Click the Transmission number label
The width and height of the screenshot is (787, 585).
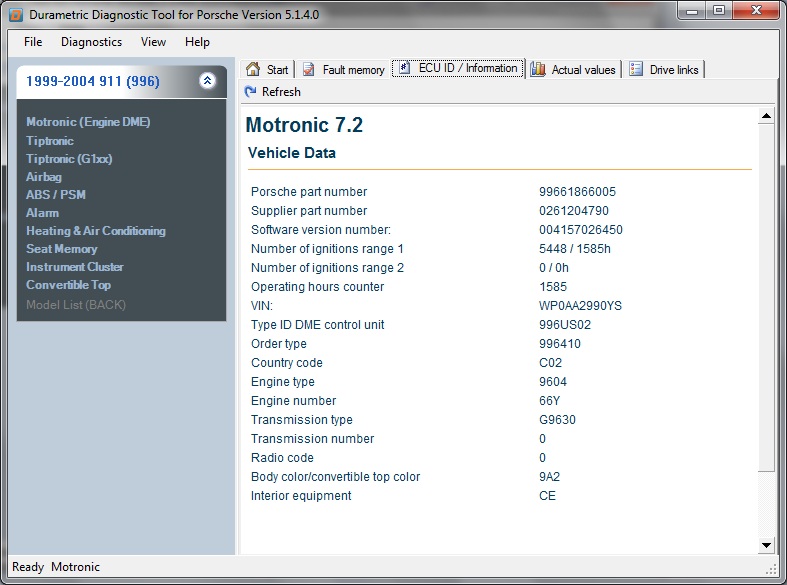point(312,439)
